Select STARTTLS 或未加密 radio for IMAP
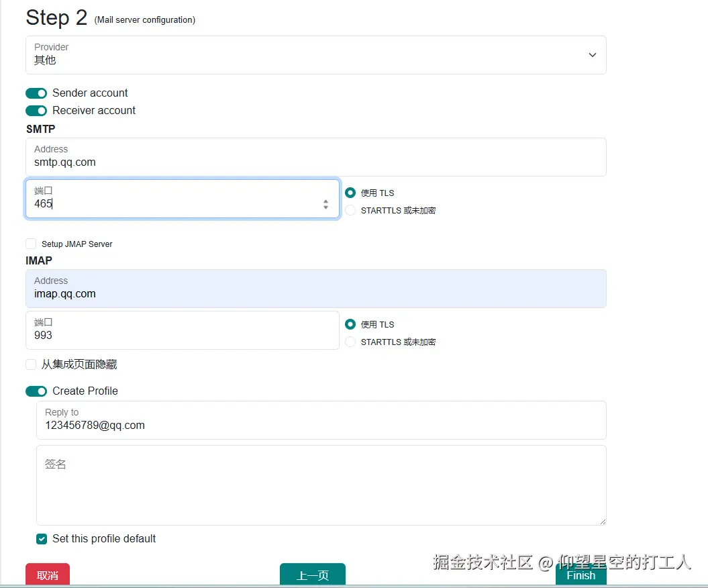The image size is (708, 588). pos(350,342)
